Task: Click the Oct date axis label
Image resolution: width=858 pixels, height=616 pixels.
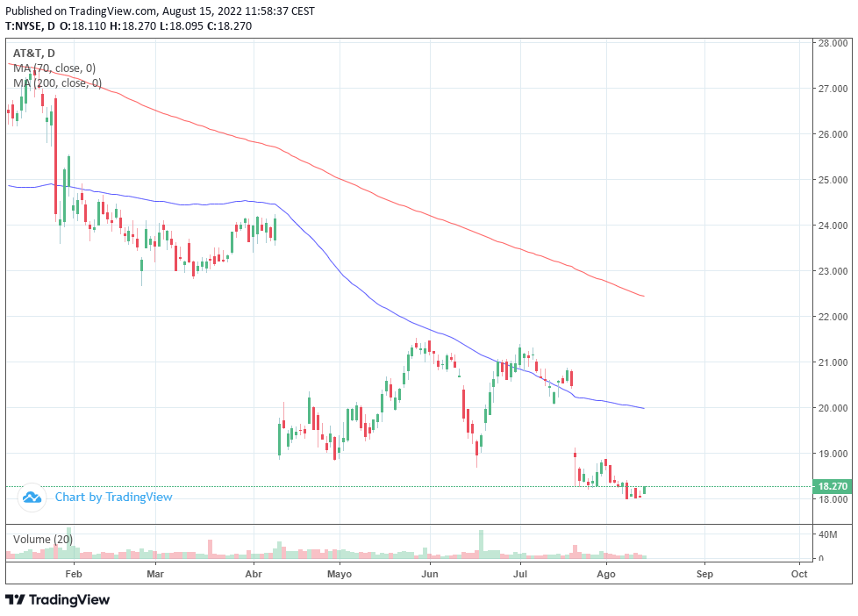Action: (799, 574)
